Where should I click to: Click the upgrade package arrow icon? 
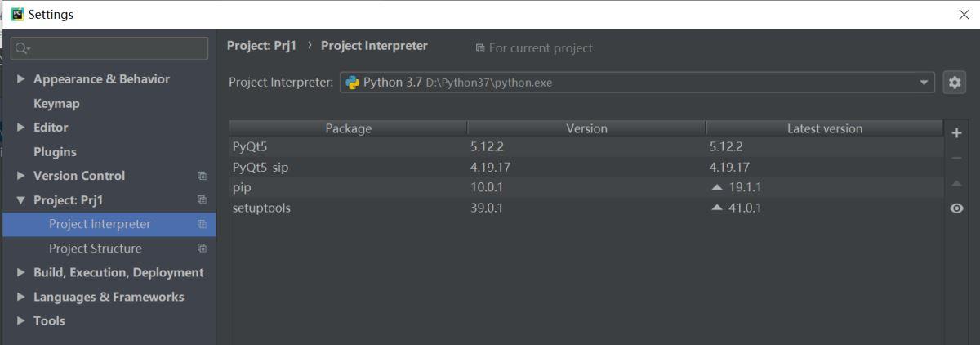pyautogui.click(x=956, y=184)
